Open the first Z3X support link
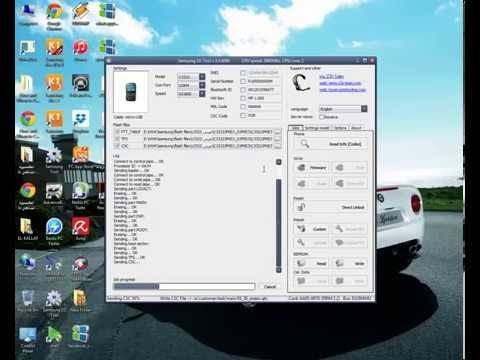Image resolution: width=480 pixels, height=360 pixels. coord(331,76)
